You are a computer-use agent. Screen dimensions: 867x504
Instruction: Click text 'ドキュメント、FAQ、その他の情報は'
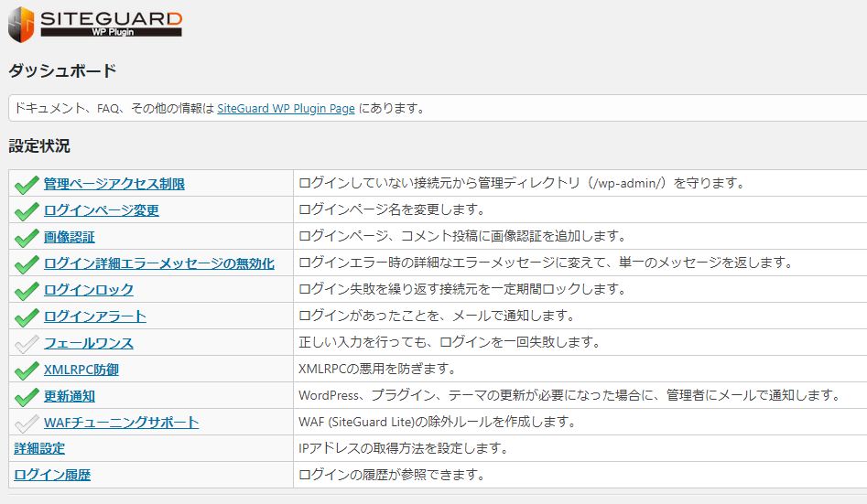point(114,108)
